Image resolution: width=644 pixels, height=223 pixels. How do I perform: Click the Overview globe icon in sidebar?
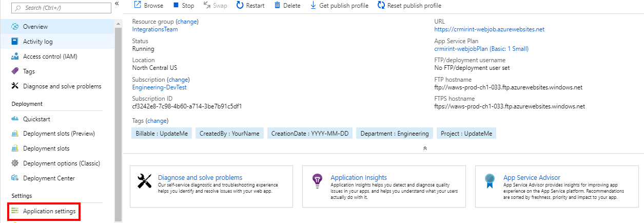tap(14, 27)
